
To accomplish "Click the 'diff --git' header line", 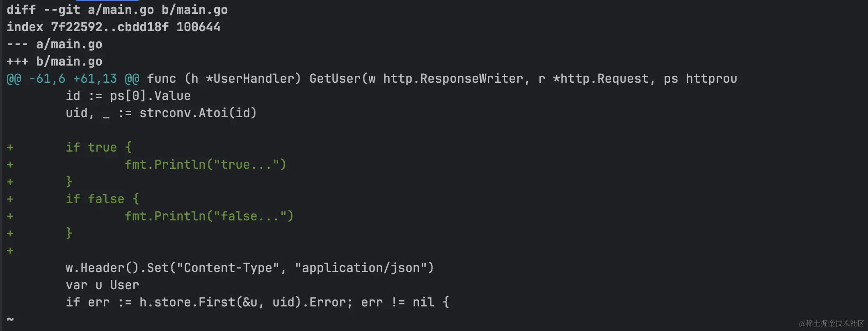I will (117, 10).
